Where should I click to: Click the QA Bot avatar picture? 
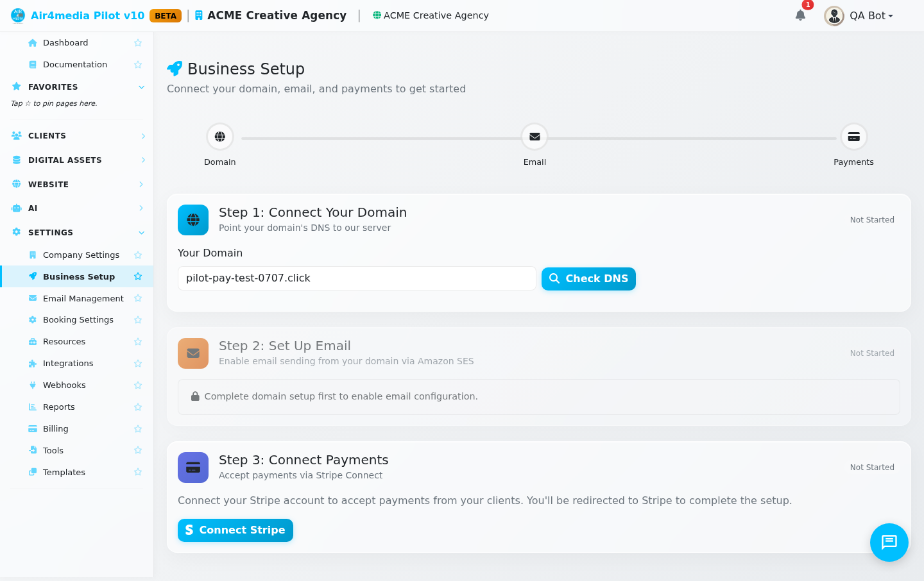(x=834, y=15)
